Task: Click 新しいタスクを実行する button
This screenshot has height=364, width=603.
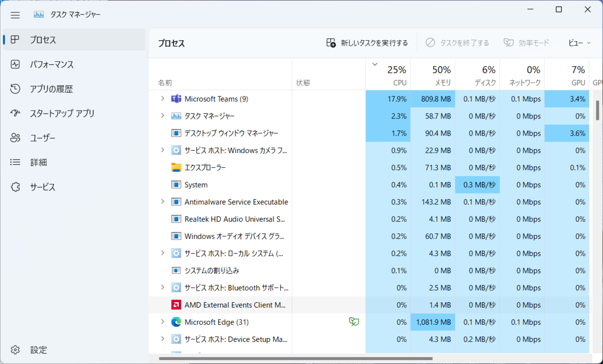Action: [x=367, y=43]
